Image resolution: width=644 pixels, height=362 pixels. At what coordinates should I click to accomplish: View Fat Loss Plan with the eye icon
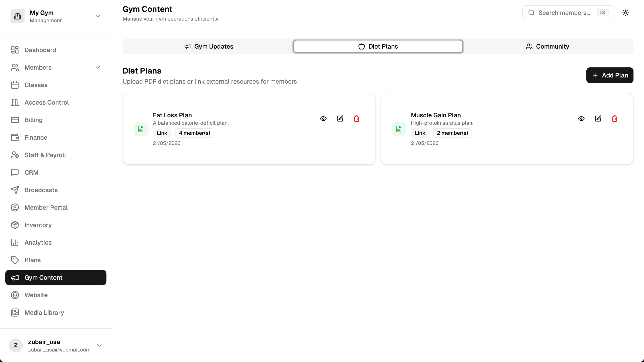pos(323,119)
